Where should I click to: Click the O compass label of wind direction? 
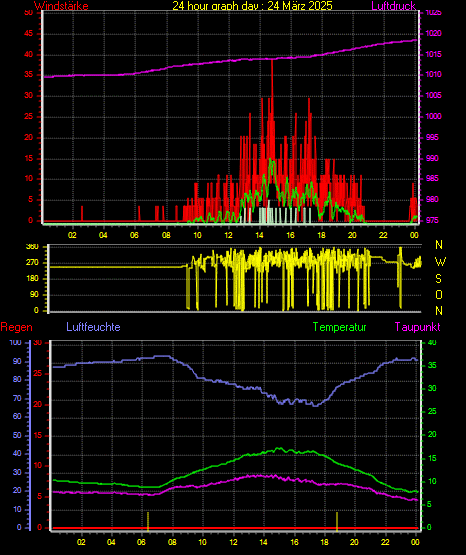[x=439, y=294]
